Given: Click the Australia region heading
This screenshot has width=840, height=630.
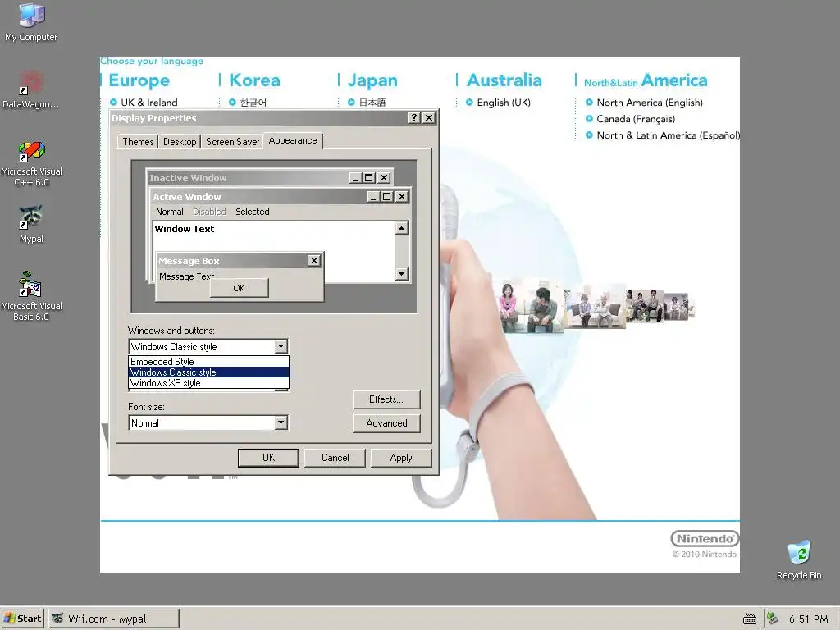Looking at the screenshot, I should (504, 80).
